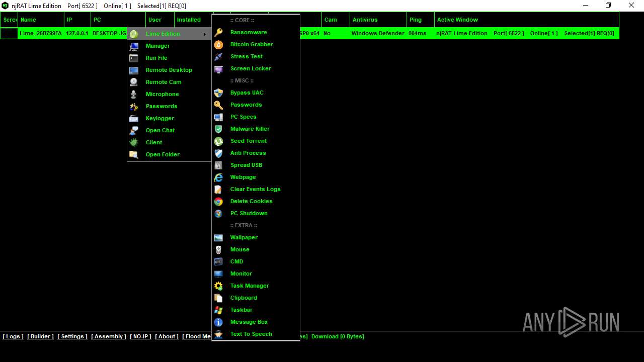The image size is (644, 362).
Task: Click the Anti Process shield icon
Action: (218, 153)
